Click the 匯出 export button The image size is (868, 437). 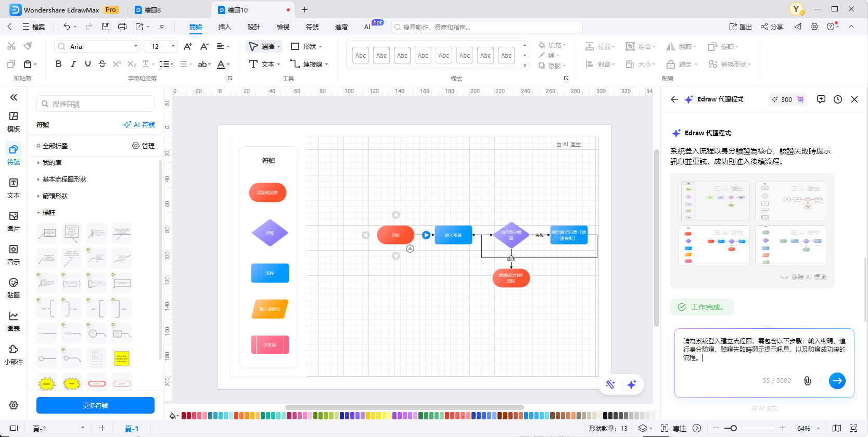(x=741, y=27)
